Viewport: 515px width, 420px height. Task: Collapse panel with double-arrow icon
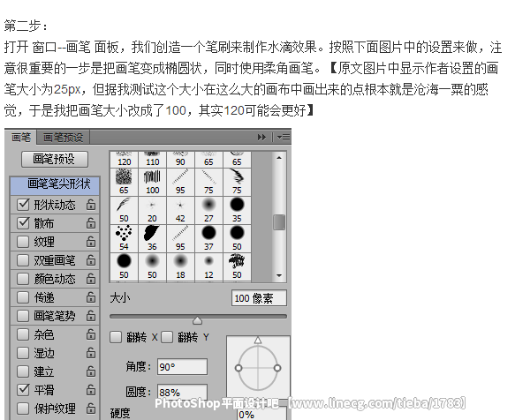point(261,137)
